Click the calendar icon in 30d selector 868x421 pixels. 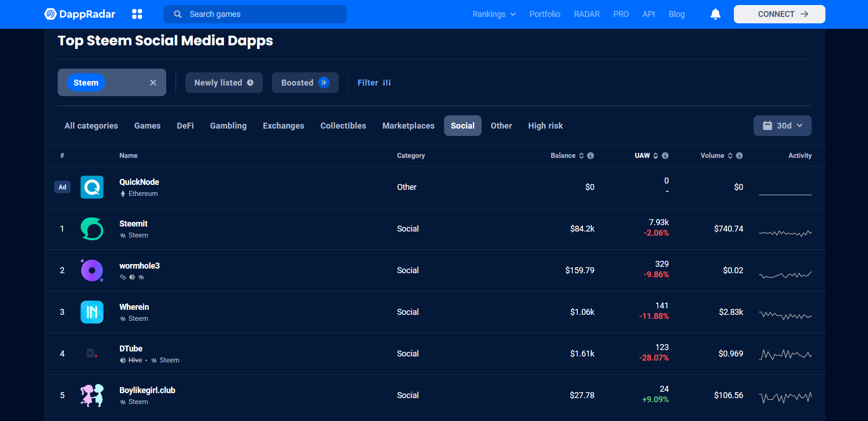pos(767,125)
